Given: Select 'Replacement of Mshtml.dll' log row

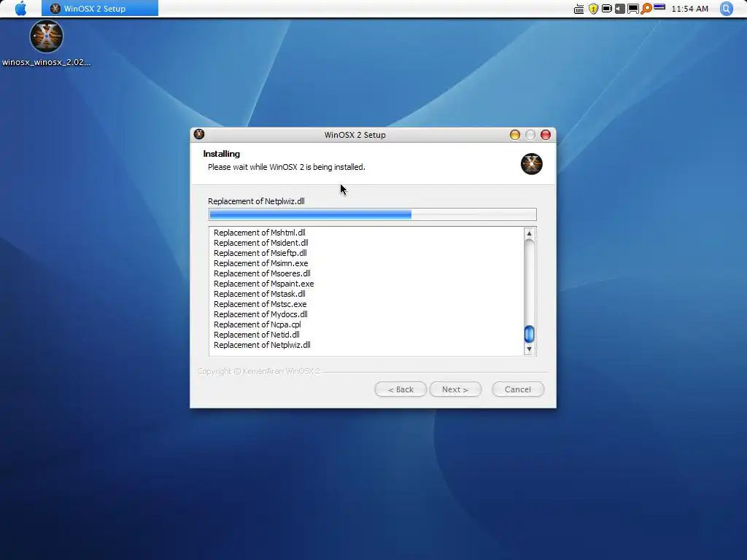Looking at the screenshot, I should click(259, 233).
